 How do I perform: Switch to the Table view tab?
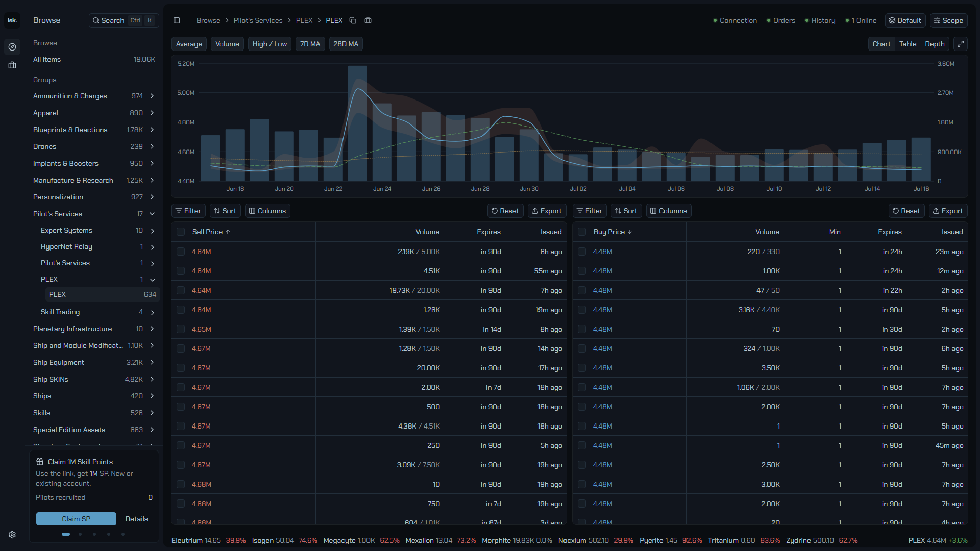908,44
